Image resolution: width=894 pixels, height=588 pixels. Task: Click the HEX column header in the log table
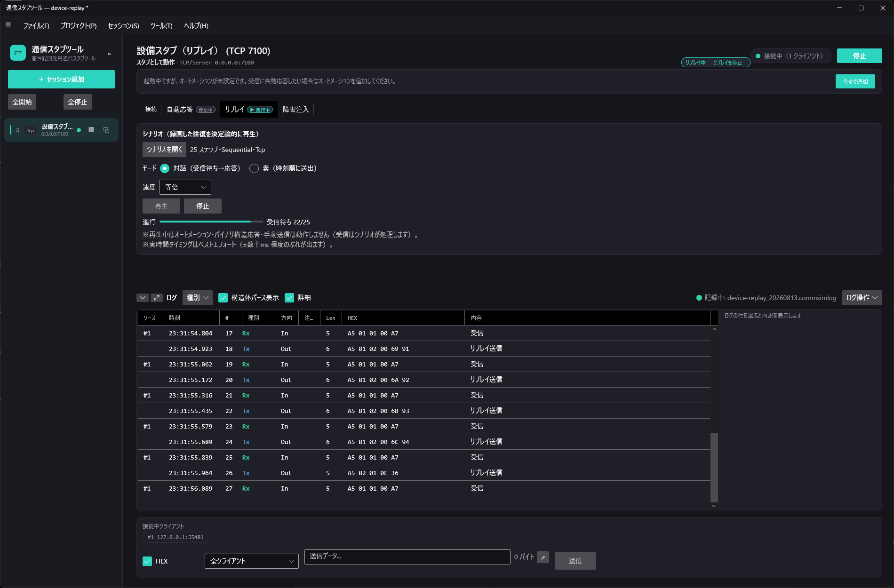[x=403, y=318]
